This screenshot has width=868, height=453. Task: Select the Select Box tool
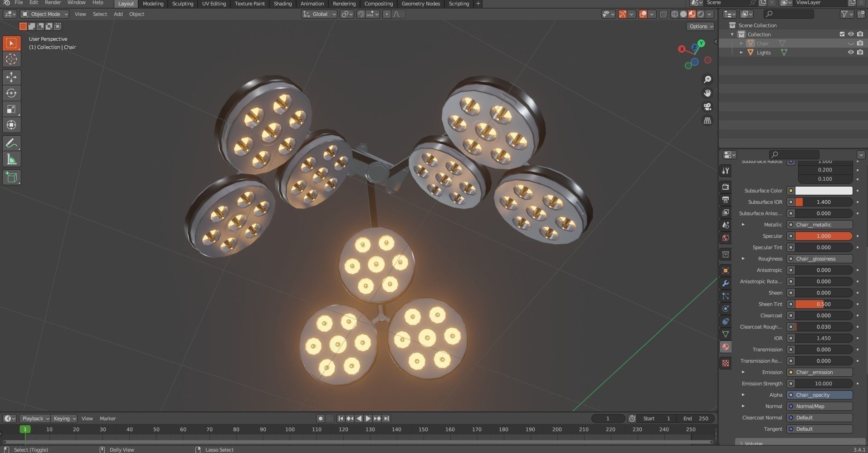click(11, 43)
